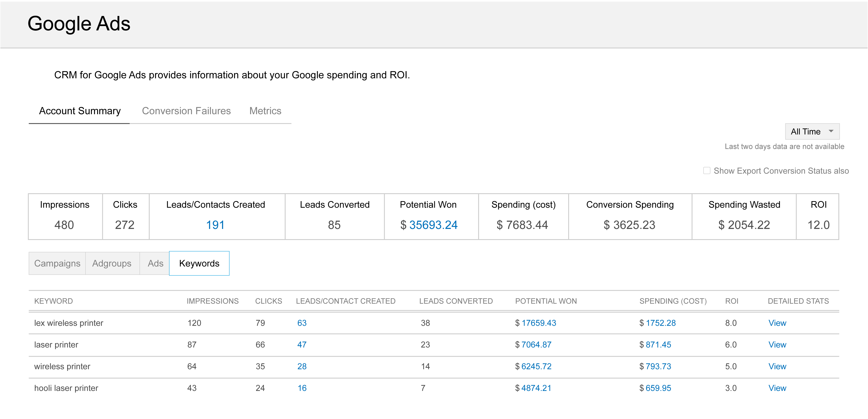The image size is (868, 419).
Task: Click the POTENTIAL WON column header
Action: (546, 301)
